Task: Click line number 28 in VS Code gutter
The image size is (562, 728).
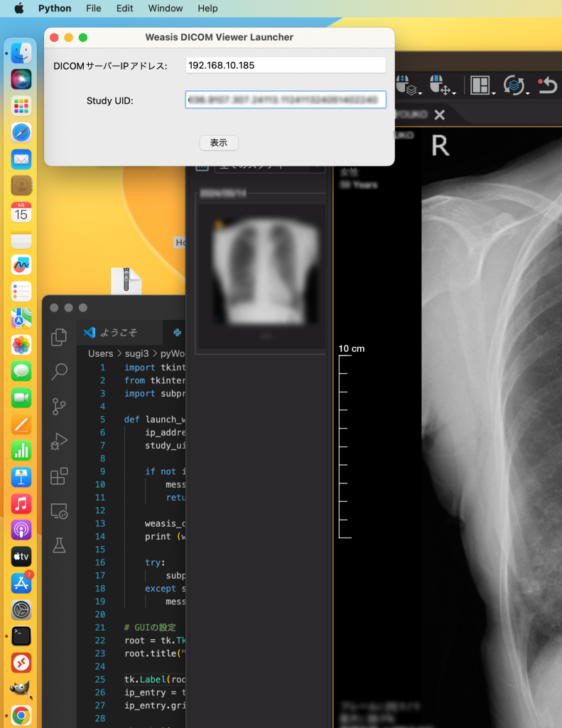Action: tap(100, 718)
